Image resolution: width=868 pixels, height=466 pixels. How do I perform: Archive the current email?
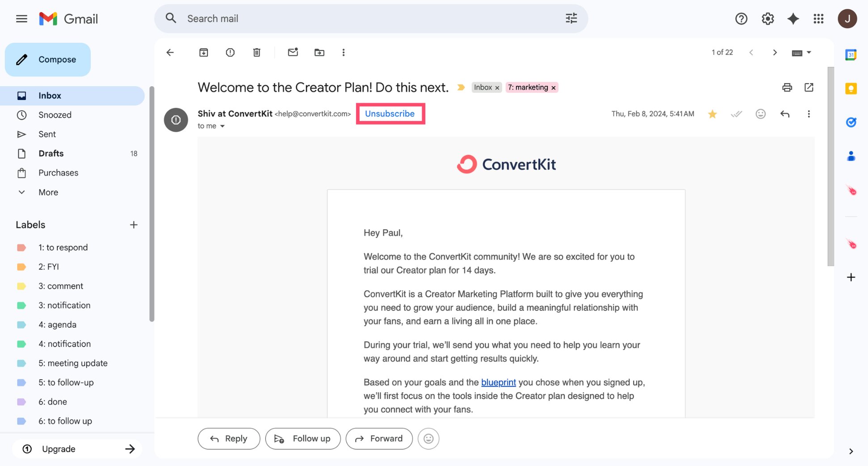point(203,52)
